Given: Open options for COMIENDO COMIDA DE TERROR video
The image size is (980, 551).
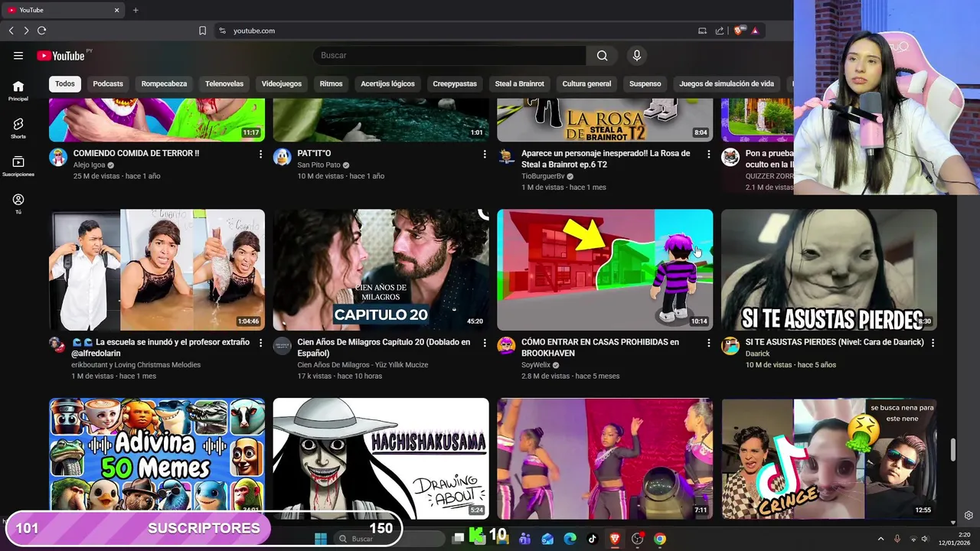Looking at the screenshot, I should [260, 154].
